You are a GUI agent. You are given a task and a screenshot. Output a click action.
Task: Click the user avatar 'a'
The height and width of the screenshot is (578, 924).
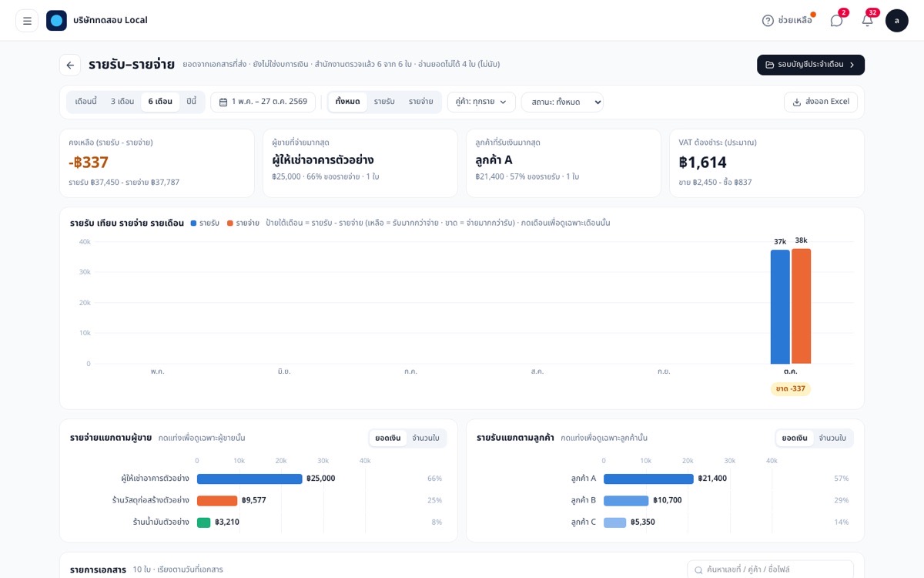[897, 21]
